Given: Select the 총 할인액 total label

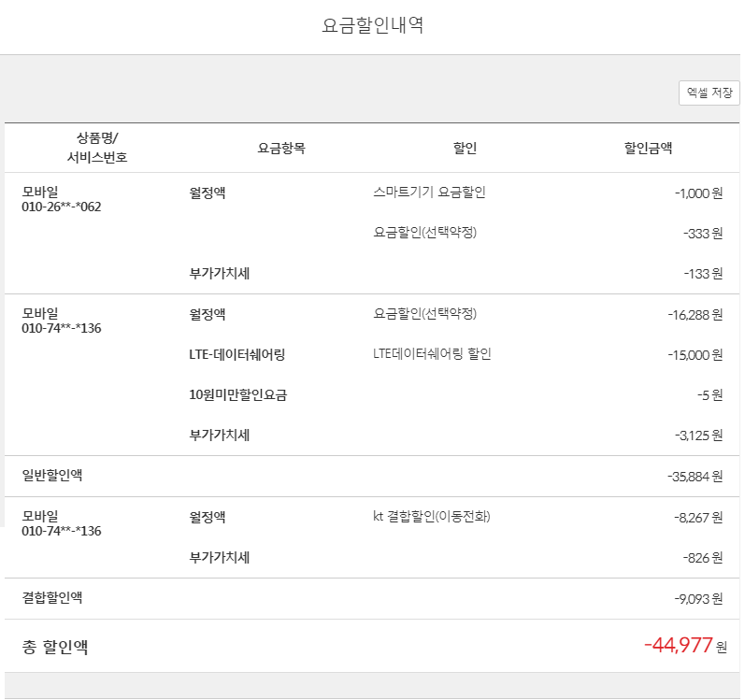Looking at the screenshot, I should click(x=55, y=646).
